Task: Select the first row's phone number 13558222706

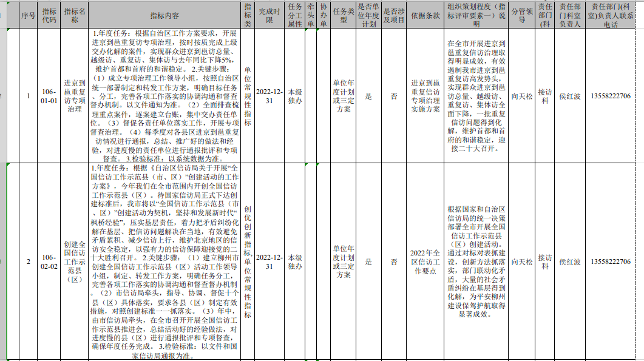Action: [x=614, y=96]
